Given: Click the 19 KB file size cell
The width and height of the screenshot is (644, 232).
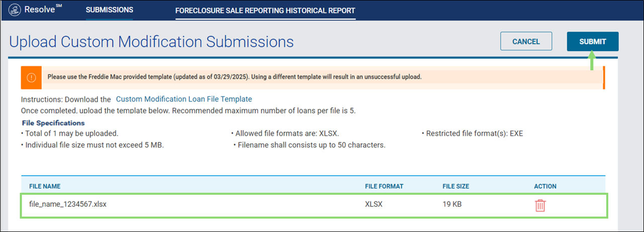Looking at the screenshot, I should 453,204.
